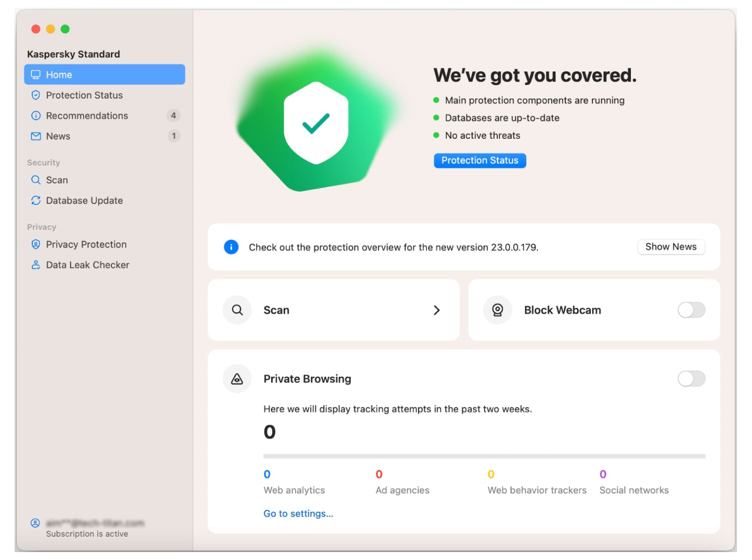Open Database Update in the sidebar
The width and height of the screenshot is (752, 560).
click(105, 200)
